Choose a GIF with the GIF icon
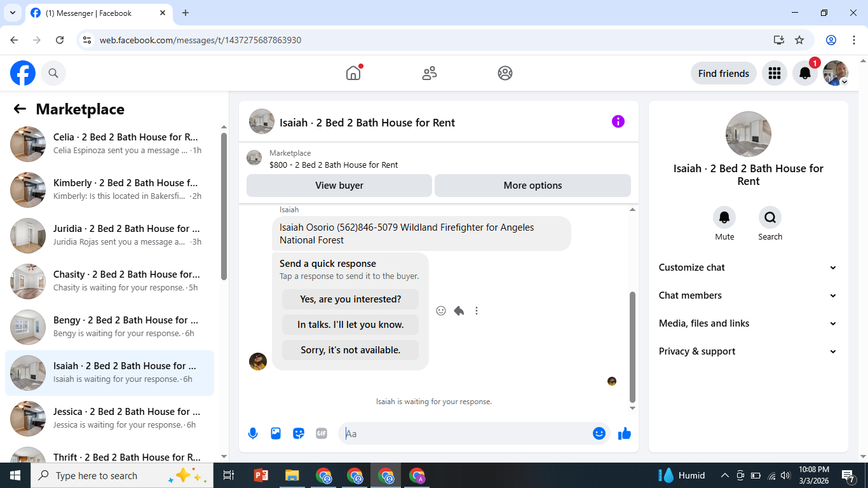This screenshot has width=868, height=488. [x=322, y=433]
